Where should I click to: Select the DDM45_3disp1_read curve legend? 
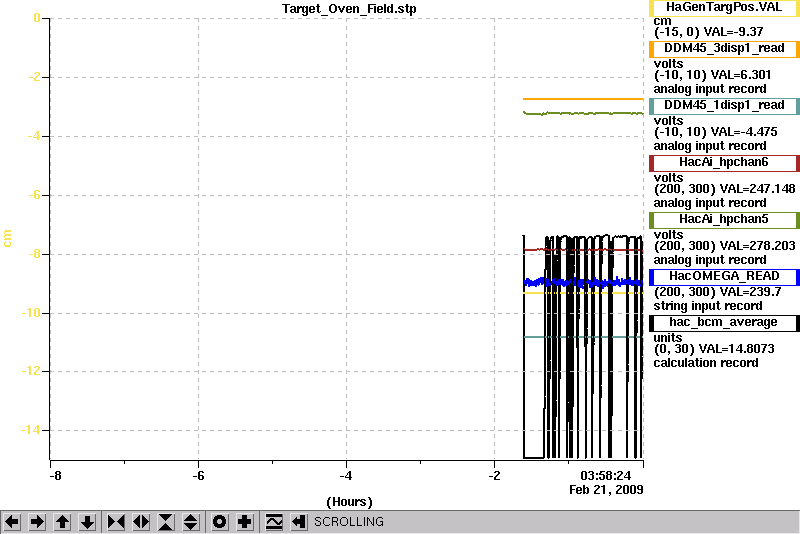tap(724, 49)
